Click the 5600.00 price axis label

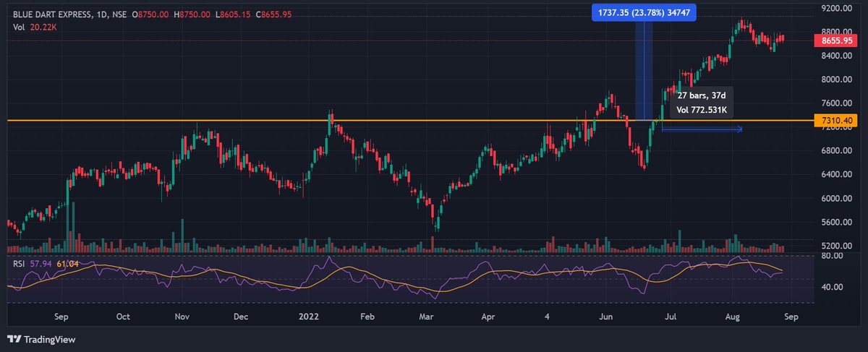(x=837, y=222)
